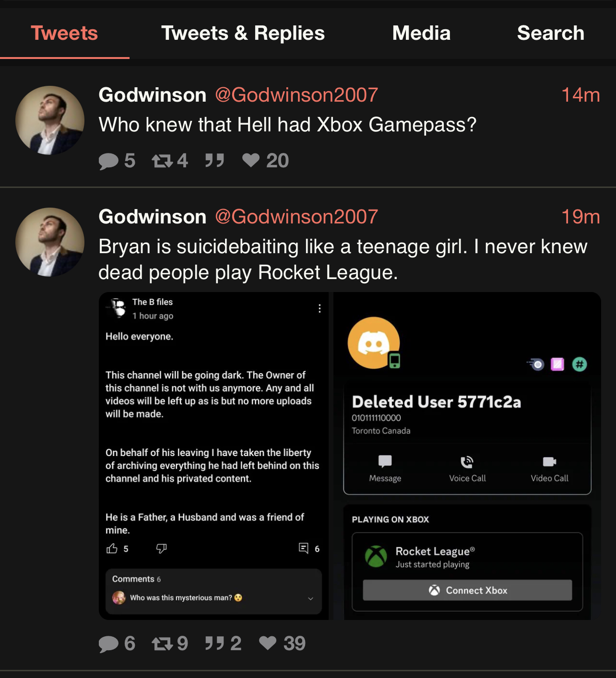This screenshot has width=616, height=678.
Task: Open the 14m timestamp link
Action: (580, 95)
